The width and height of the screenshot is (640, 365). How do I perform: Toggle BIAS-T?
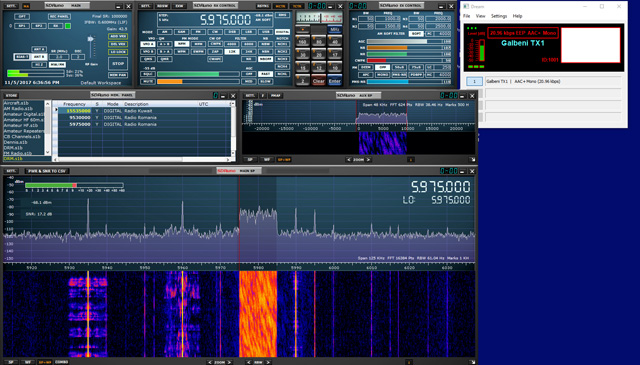22,57
